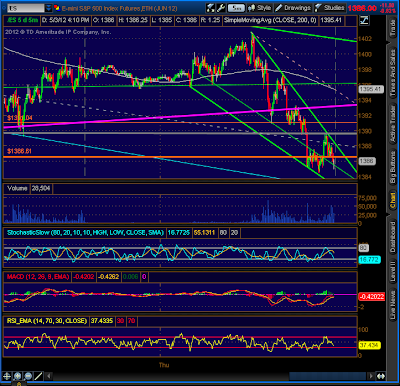Click the horizontal expand arrows icon bottom right
The image size is (400, 386).
381,376
